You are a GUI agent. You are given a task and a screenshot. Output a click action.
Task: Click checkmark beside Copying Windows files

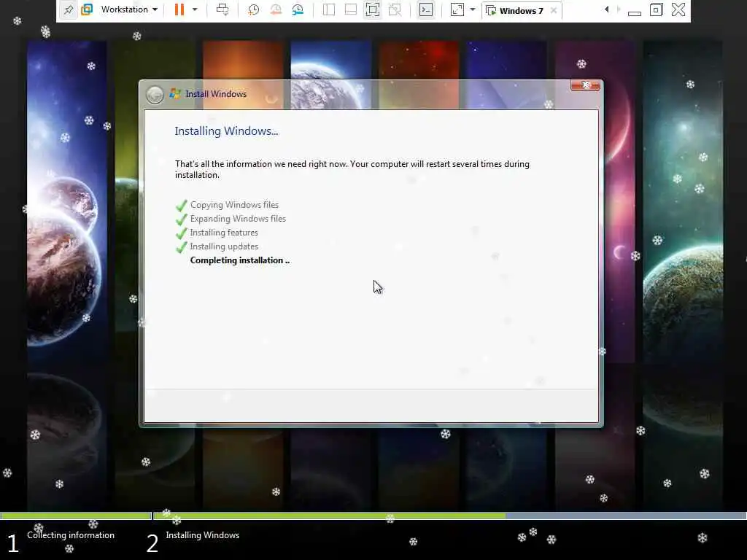[x=182, y=206]
